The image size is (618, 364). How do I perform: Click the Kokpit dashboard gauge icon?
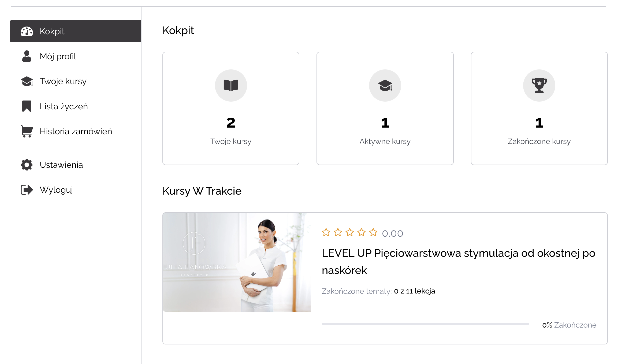[27, 31]
